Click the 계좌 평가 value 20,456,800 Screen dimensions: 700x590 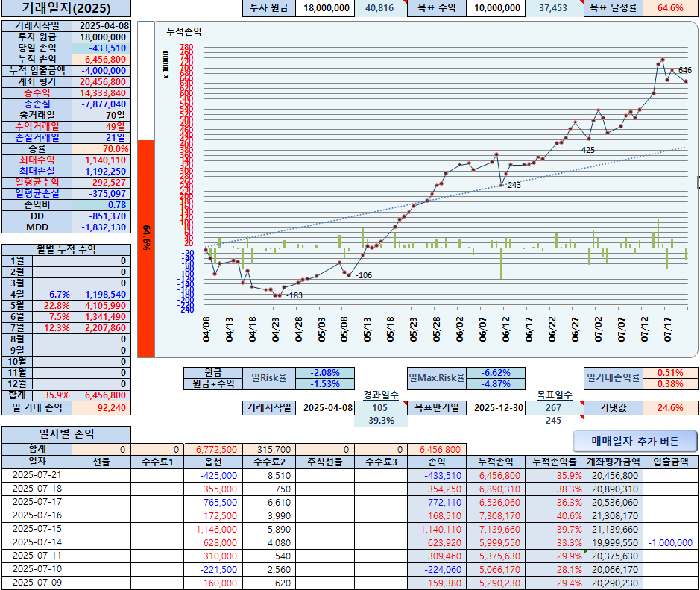[101, 82]
